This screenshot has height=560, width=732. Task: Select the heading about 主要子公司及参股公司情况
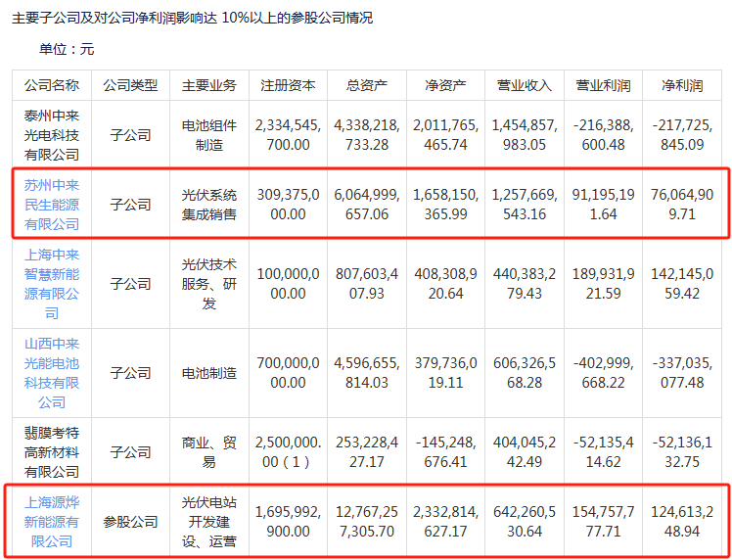(x=193, y=19)
